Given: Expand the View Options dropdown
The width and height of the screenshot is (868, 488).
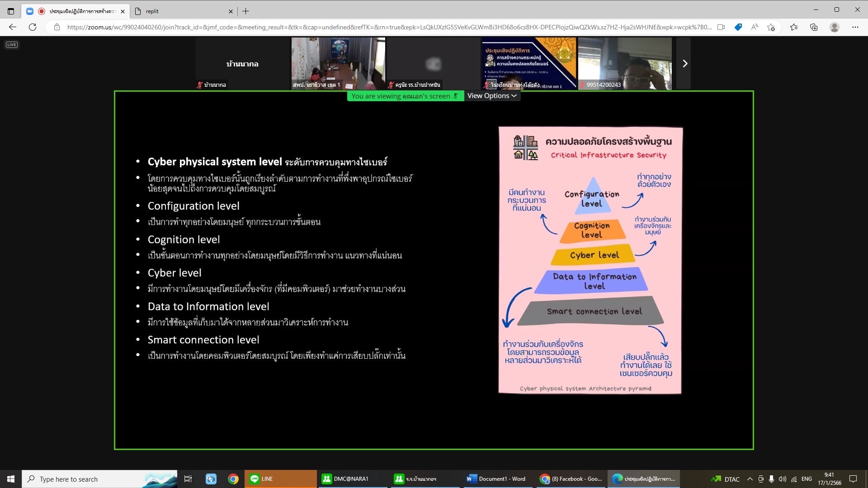Looking at the screenshot, I should pyautogui.click(x=492, y=96).
